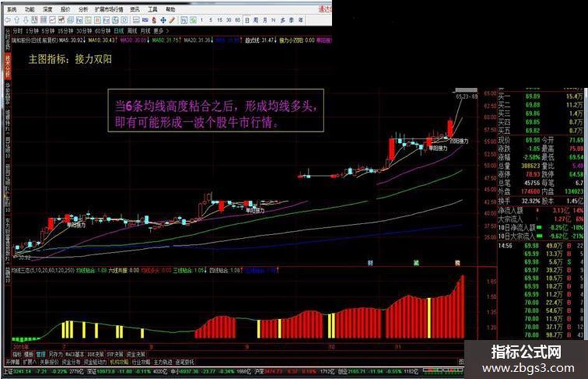Image resolution: width=588 pixels, height=379 pixels.
Task: Switch to the 5分钟 chart tab
Action: pyautogui.click(x=48, y=30)
